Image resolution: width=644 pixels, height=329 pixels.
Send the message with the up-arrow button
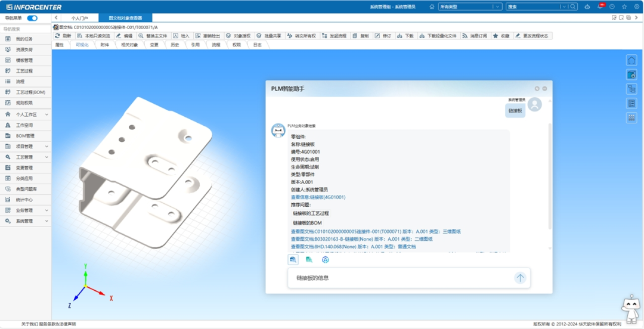click(521, 278)
